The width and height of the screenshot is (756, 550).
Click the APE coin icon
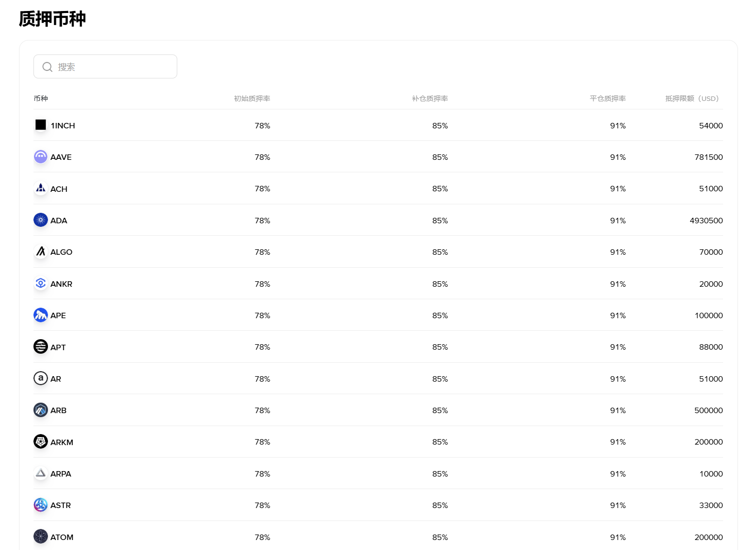point(40,315)
